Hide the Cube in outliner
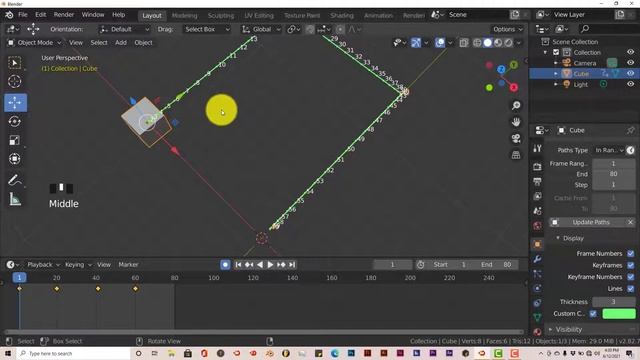 (631, 73)
